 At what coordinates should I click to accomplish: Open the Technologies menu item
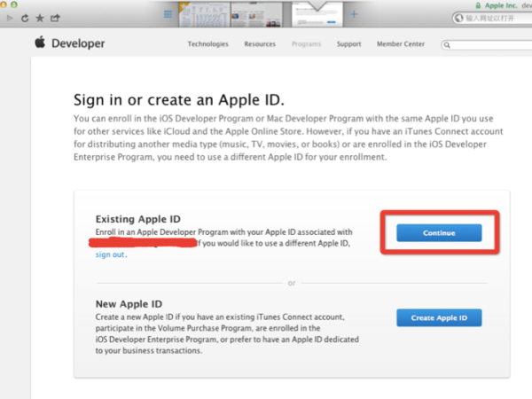click(208, 44)
